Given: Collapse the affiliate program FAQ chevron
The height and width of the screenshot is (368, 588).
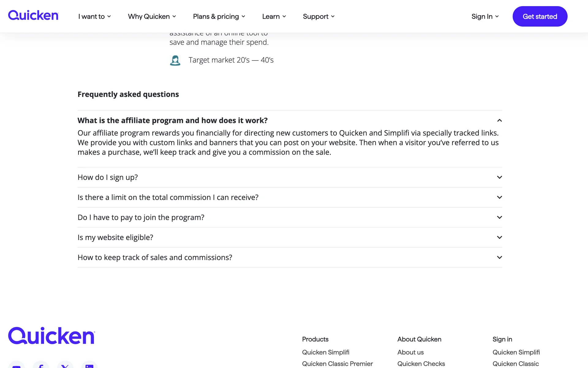Looking at the screenshot, I should tap(499, 121).
